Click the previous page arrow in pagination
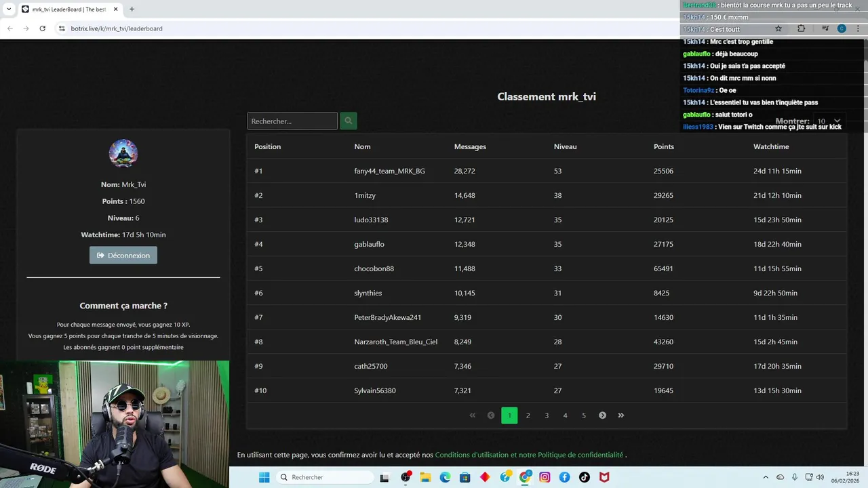The width and height of the screenshot is (868, 488). point(491,415)
